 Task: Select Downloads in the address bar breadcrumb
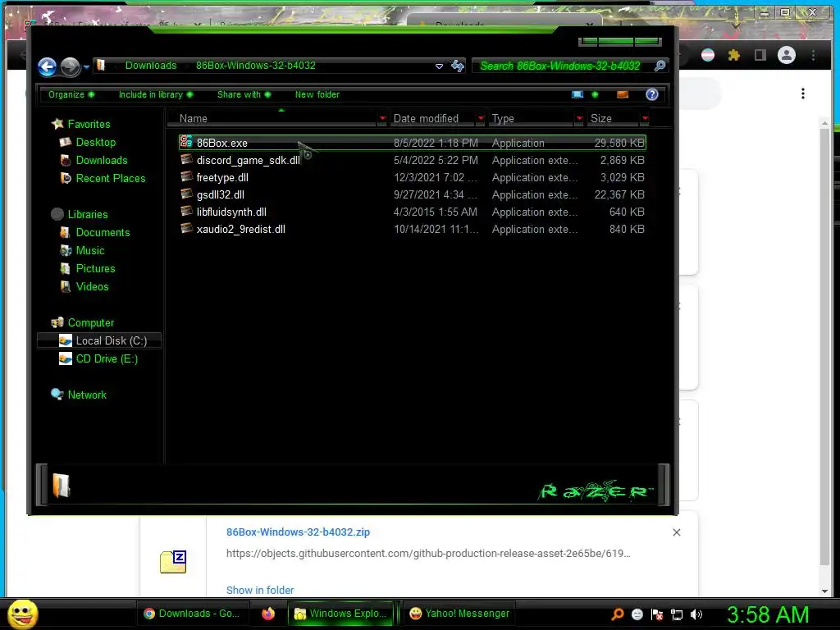(151, 66)
